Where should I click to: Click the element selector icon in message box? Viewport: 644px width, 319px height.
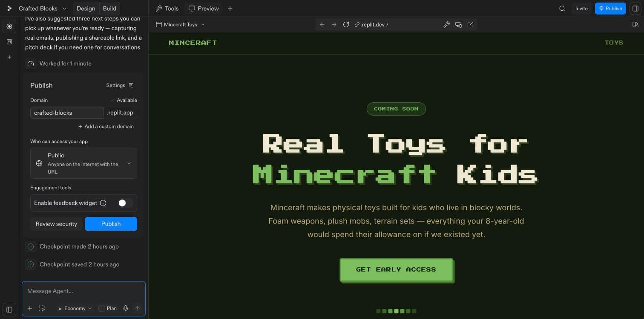coord(42,308)
